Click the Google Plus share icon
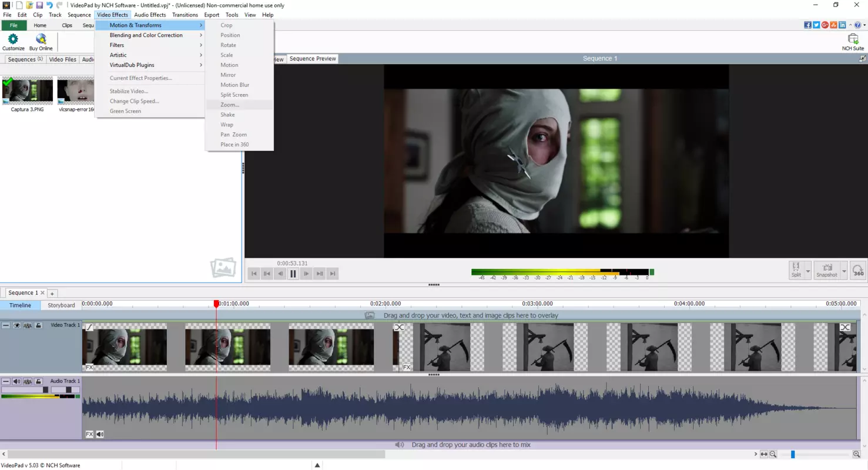This screenshot has height=470, width=868. pos(825,25)
